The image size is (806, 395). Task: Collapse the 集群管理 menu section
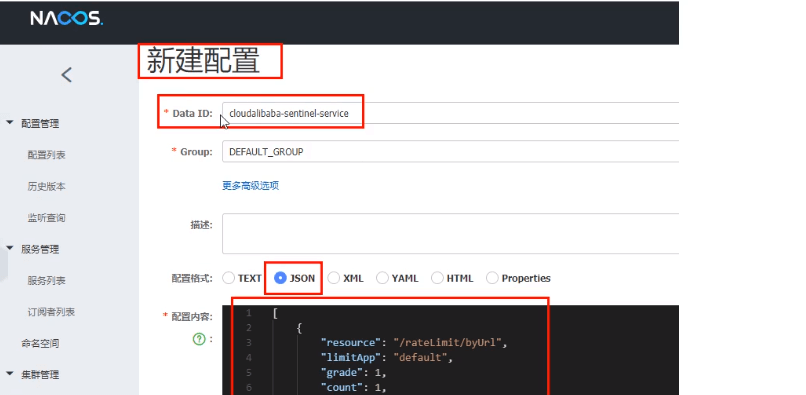(x=10, y=374)
